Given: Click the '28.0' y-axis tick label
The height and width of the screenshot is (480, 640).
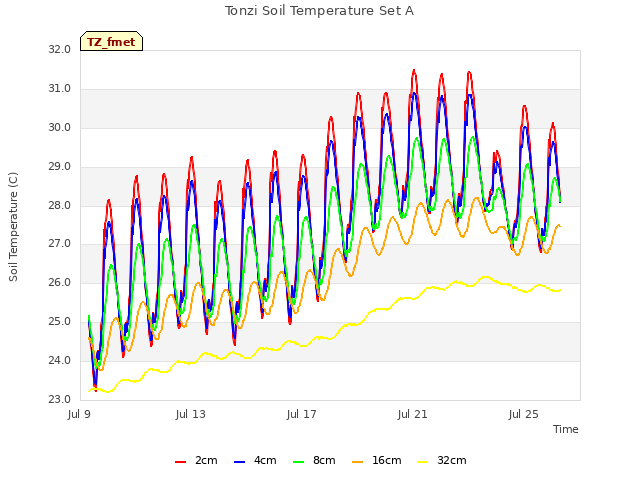Looking at the screenshot, I should point(60,205).
